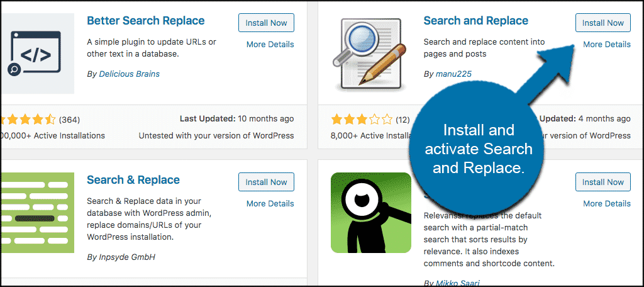Image resolution: width=644 pixels, height=287 pixels.
Task: Open More Details for Search & Replace
Action: [270, 203]
